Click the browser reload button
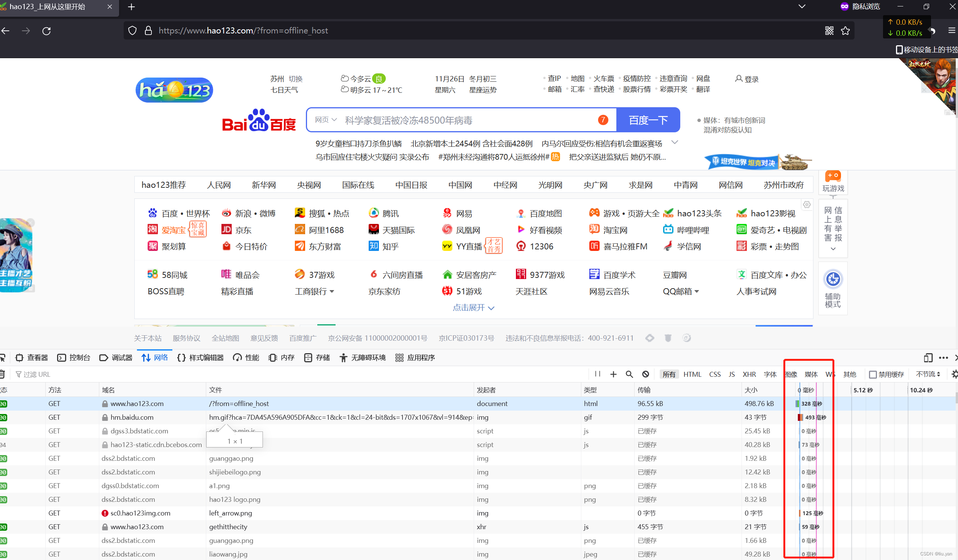Viewport: 958px width, 560px height. (x=46, y=31)
